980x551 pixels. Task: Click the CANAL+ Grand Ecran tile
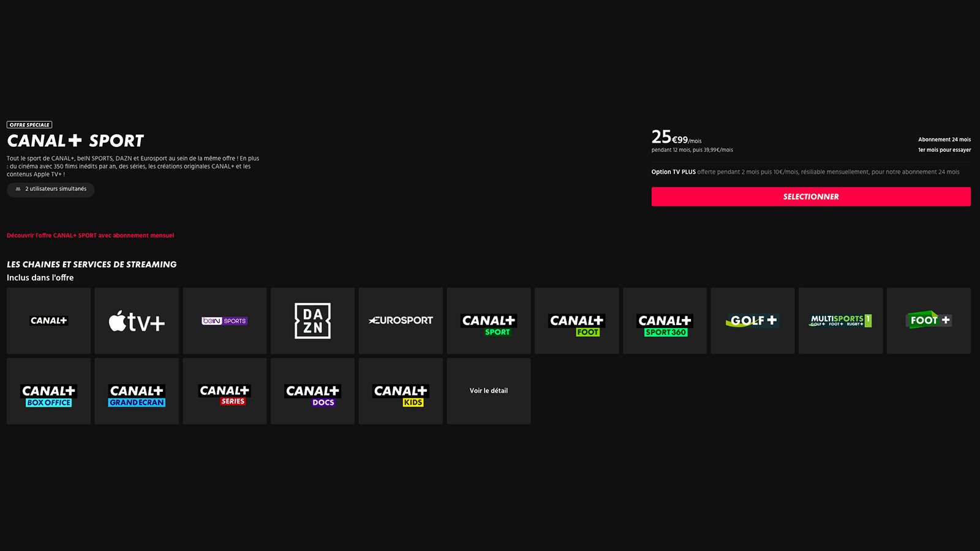137,391
